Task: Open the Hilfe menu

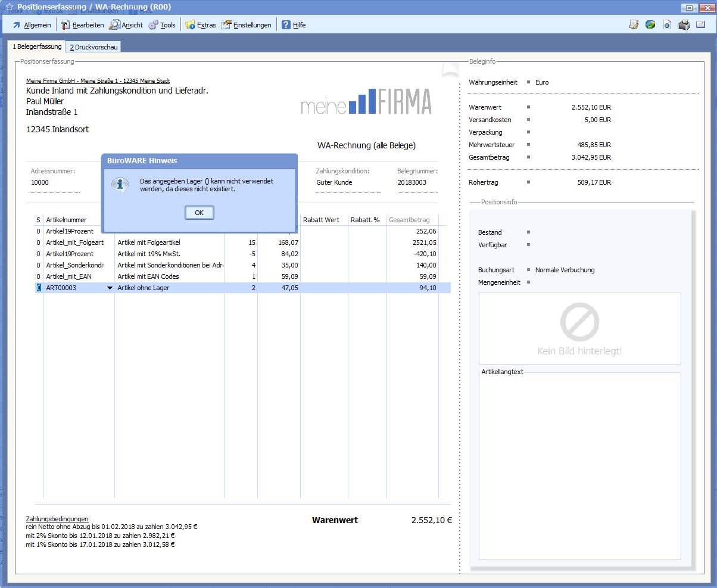Action: pyautogui.click(x=294, y=25)
